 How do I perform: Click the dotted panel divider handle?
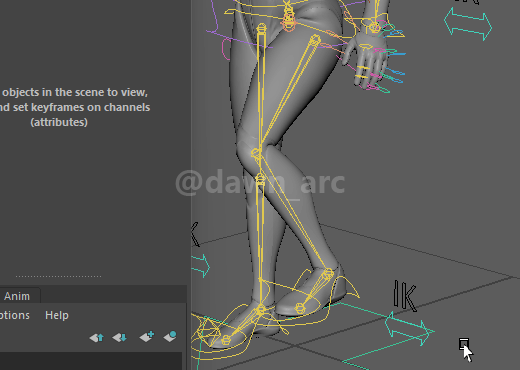coord(58,276)
